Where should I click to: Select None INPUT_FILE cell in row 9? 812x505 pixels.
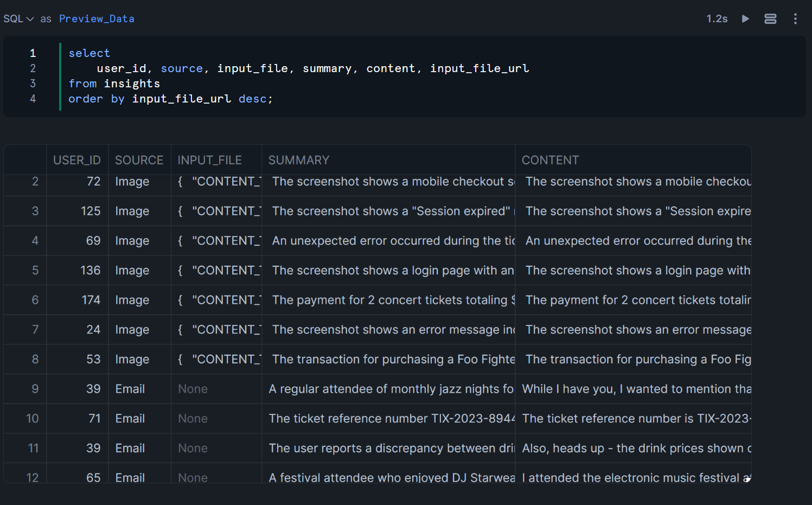(x=216, y=389)
